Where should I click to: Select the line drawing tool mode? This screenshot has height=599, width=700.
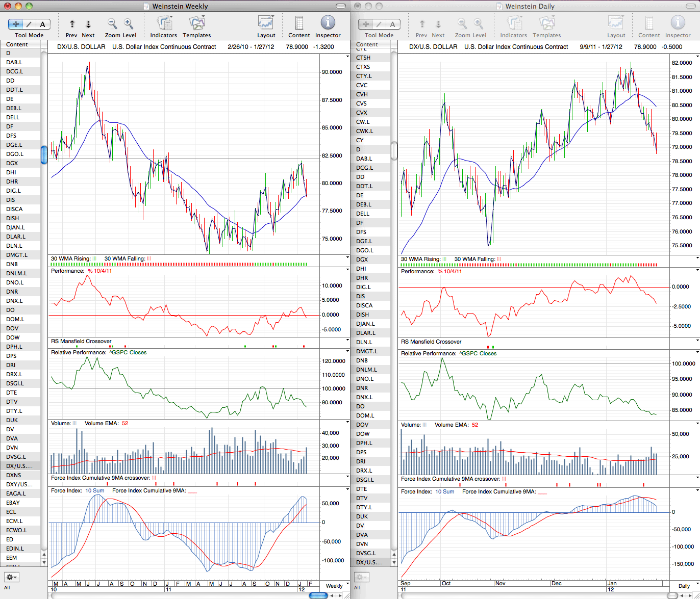30,24
